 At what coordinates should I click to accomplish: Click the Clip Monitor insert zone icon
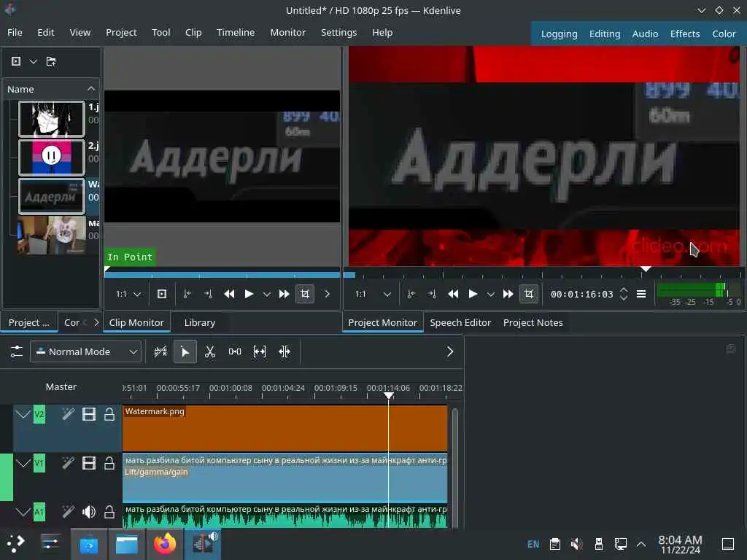click(162, 294)
